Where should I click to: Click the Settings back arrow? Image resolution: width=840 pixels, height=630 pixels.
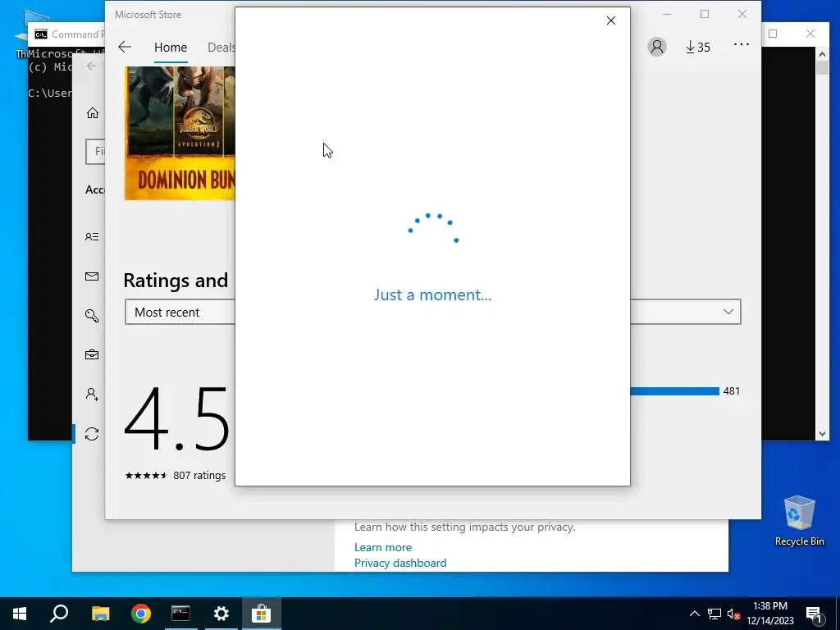tap(92, 66)
